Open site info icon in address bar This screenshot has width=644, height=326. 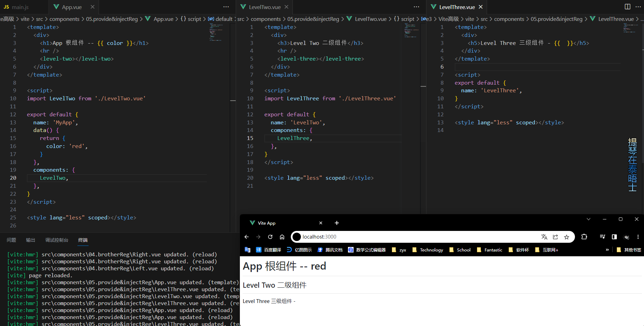click(297, 237)
